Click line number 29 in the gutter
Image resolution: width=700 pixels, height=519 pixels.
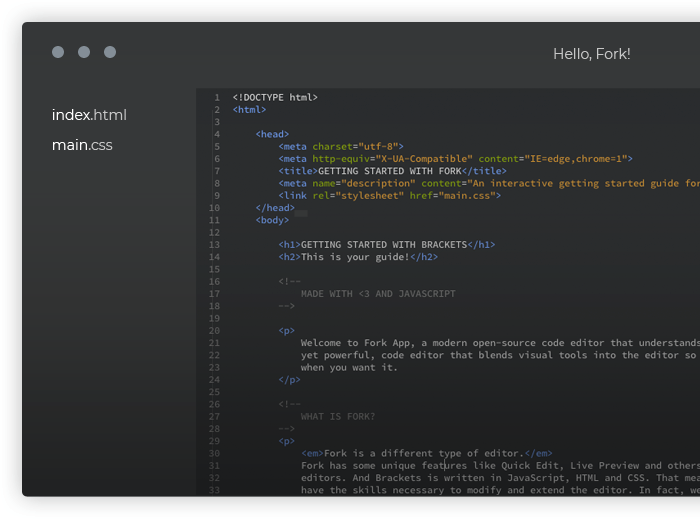[214, 440]
